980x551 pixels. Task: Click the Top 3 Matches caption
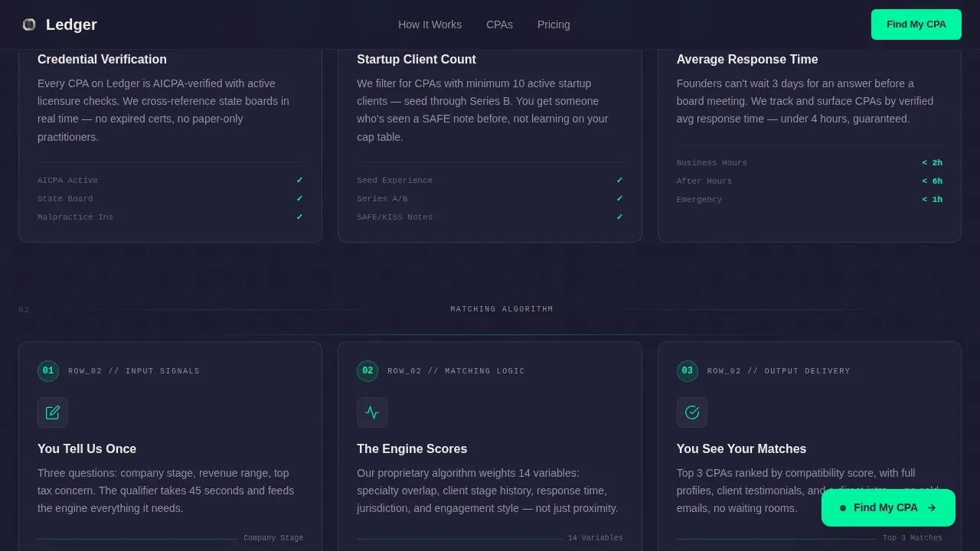click(x=913, y=539)
